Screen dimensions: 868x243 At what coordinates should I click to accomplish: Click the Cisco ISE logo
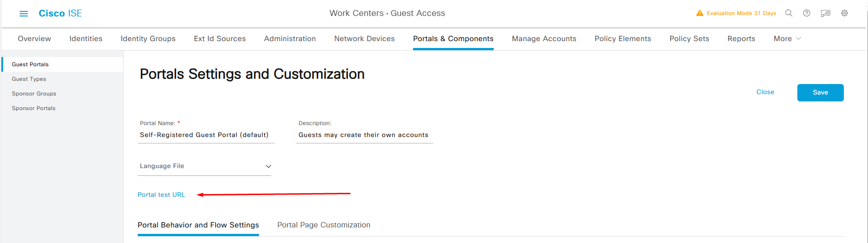point(60,13)
